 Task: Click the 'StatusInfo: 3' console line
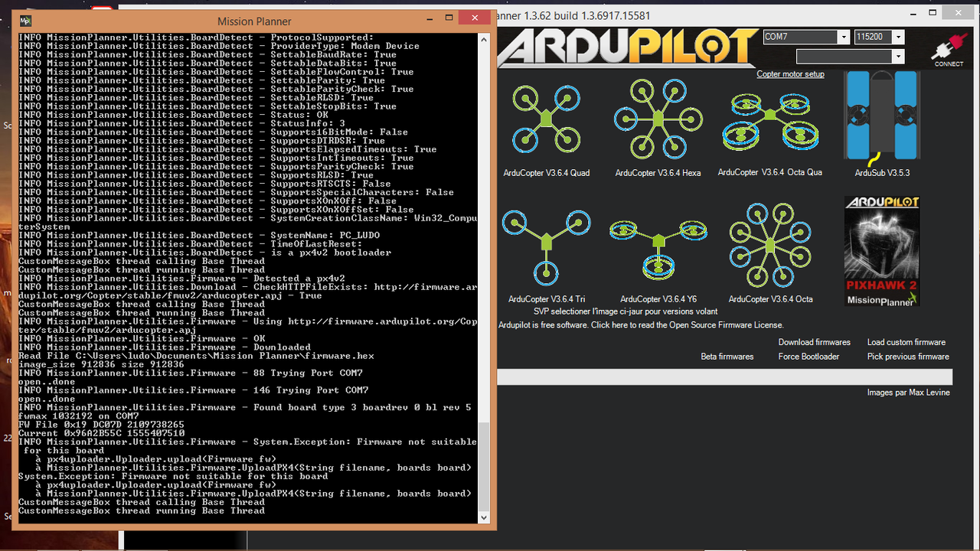(182, 123)
